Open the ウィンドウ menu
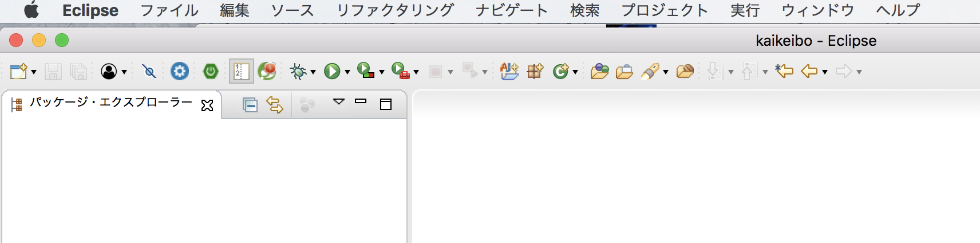The image size is (980, 243). pos(818,10)
